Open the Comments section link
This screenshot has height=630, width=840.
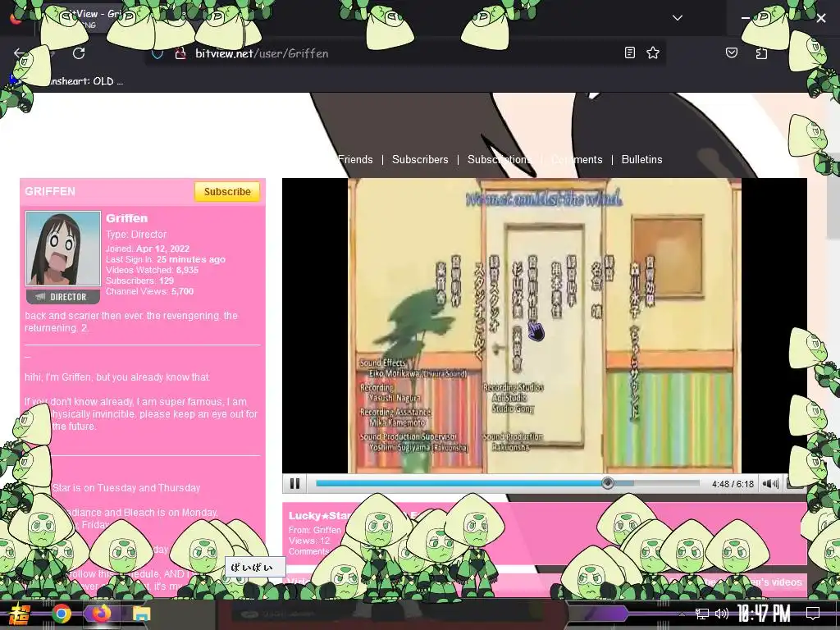pos(577,160)
